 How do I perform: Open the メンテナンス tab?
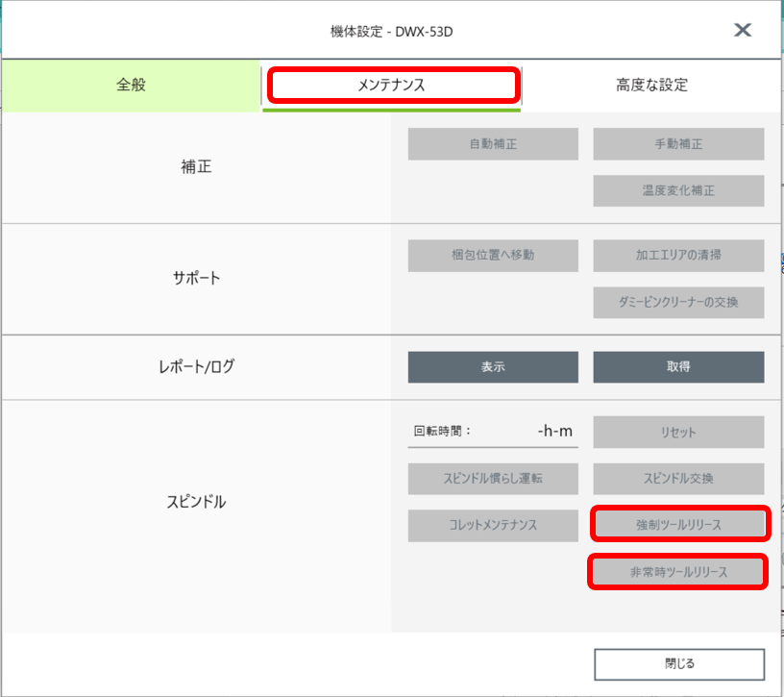coord(392,85)
